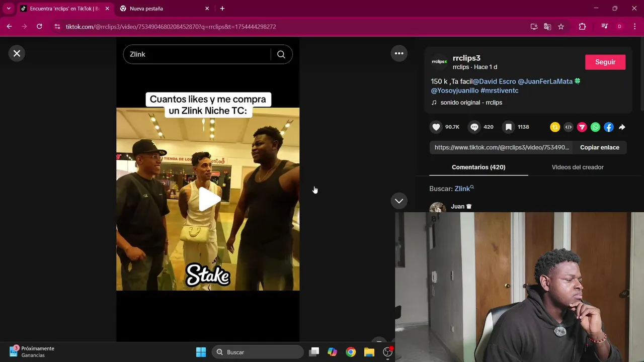Go back with the browser back arrow

[9, 27]
